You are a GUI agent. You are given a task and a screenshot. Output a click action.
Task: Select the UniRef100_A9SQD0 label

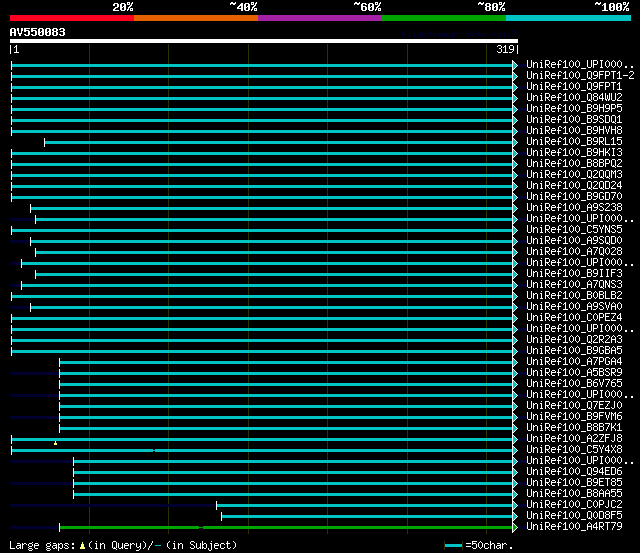point(574,241)
